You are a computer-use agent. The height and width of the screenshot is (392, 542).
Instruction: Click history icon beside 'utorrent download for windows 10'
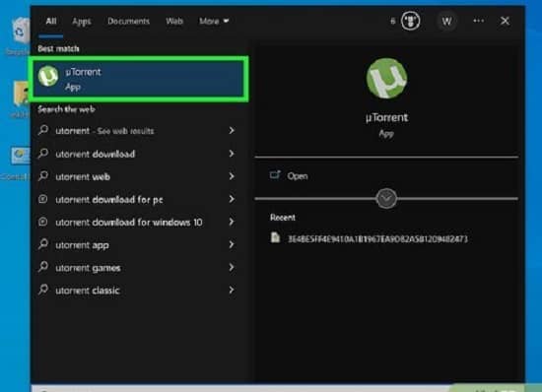point(43,222)
